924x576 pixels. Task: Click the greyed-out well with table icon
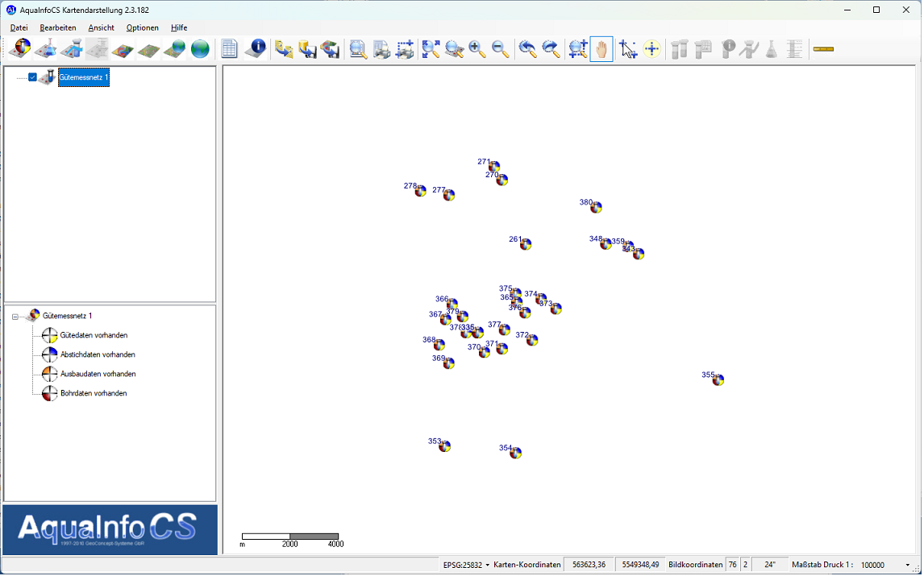(x=704, y=49)
